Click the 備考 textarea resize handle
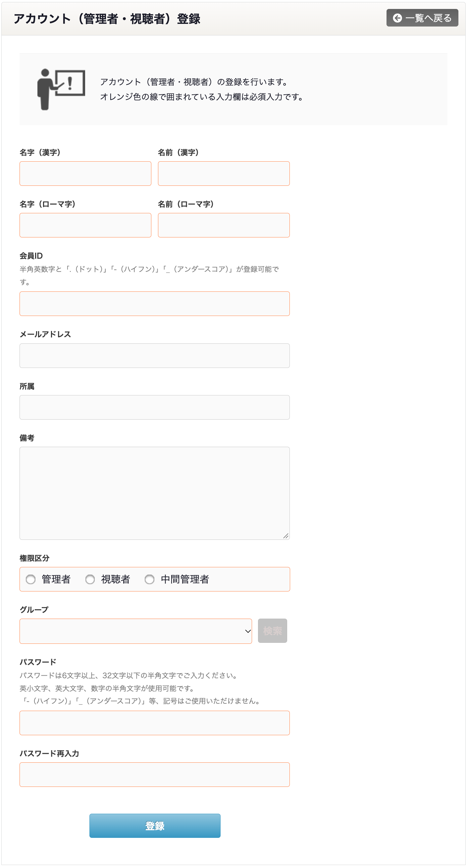 pos(286,536)
